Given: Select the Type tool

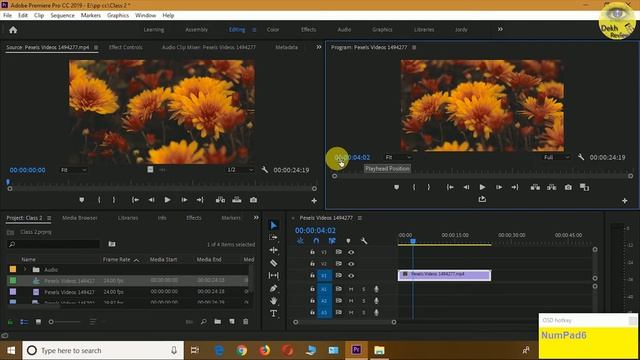Looking at the screenshot, I should [x=273, y=313].
